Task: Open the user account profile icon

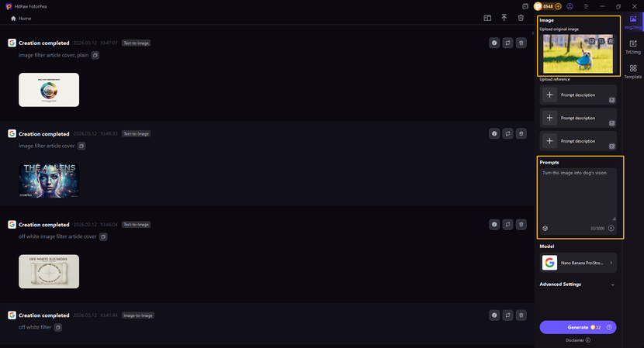Action: coord(570,6)
